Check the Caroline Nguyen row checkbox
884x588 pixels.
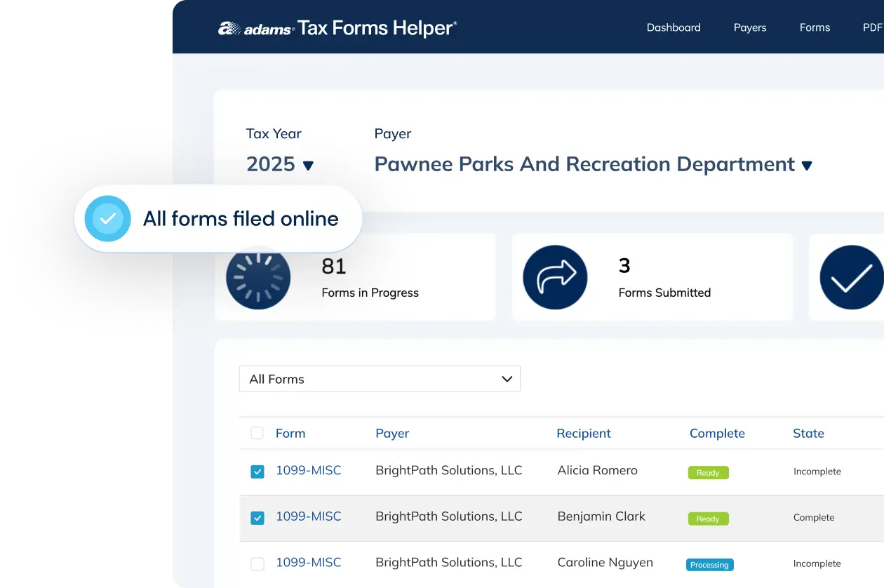[x=257, y=563]
